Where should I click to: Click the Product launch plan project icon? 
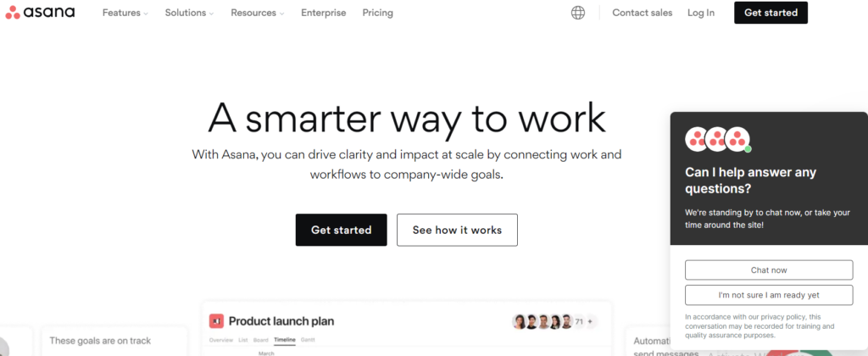(x=215, y=321)
